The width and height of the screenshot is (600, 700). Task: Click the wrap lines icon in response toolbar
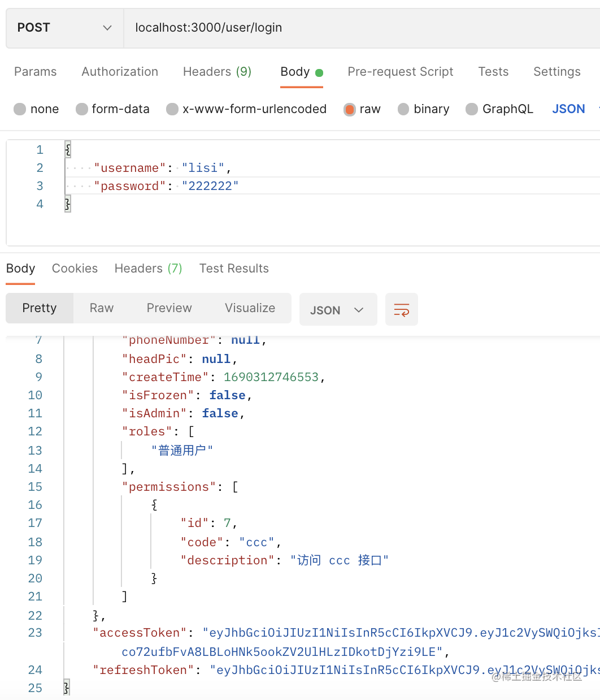click(401, 309)
